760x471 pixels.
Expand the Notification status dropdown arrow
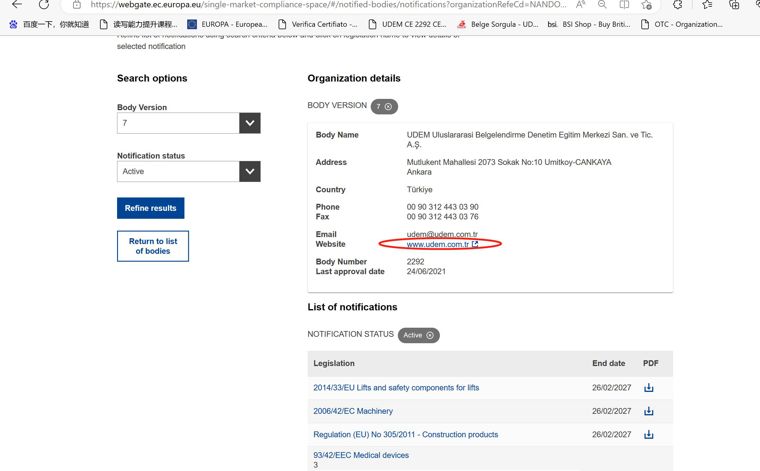coord(250,172)
